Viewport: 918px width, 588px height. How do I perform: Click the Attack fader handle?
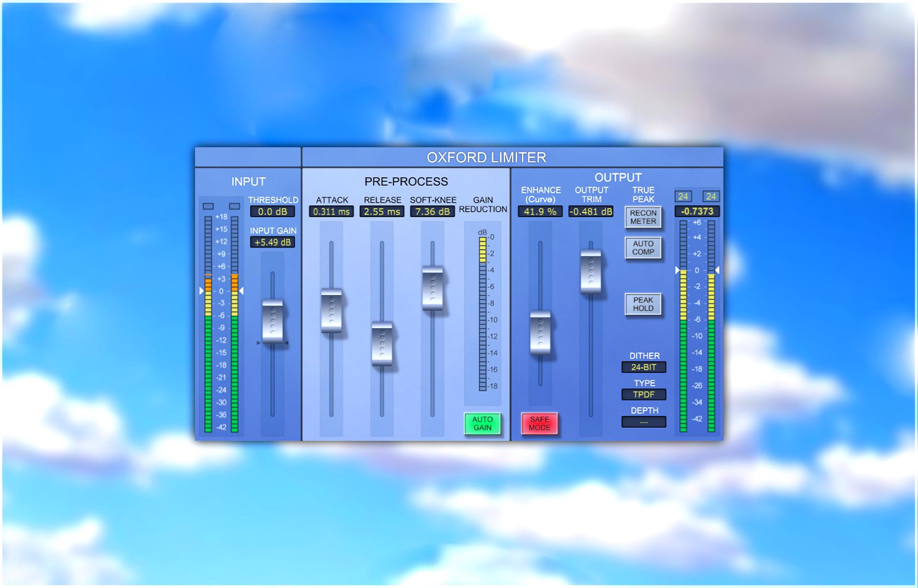pos(331,310)
